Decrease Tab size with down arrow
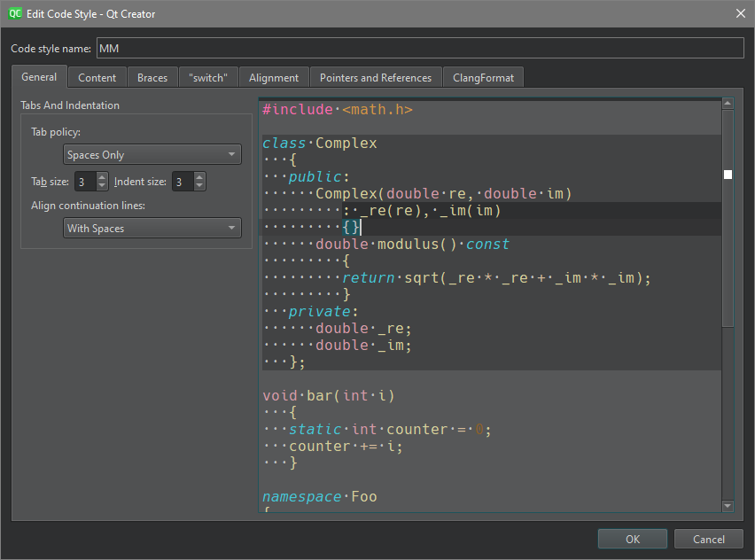 click(x=102, y=186)
